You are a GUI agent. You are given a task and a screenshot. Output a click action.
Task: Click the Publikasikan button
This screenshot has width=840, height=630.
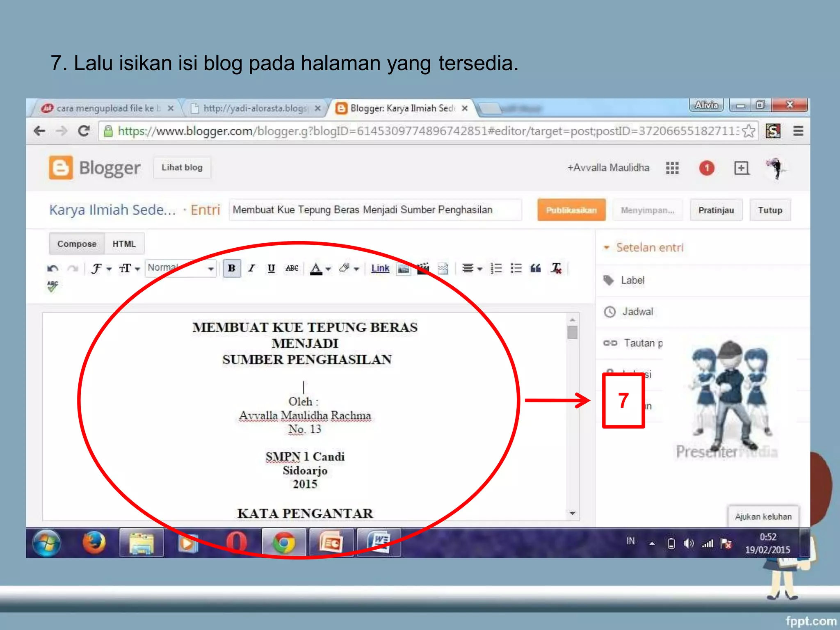(571, 210)
